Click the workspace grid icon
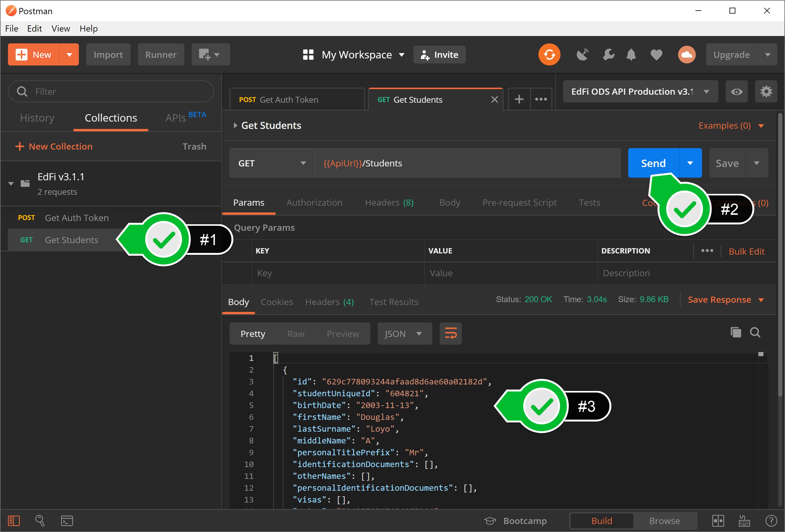 tap(308, 54)
